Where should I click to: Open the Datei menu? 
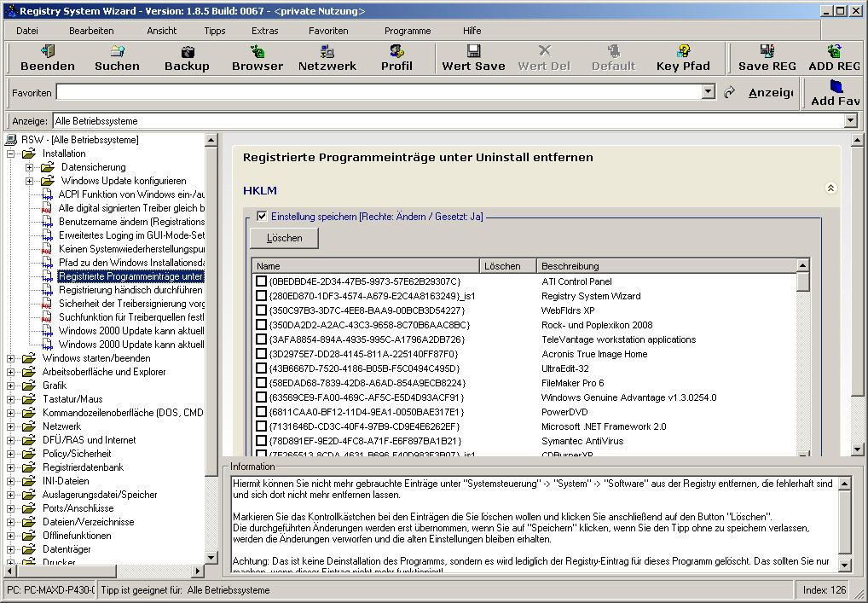click(x=27, y=31)
